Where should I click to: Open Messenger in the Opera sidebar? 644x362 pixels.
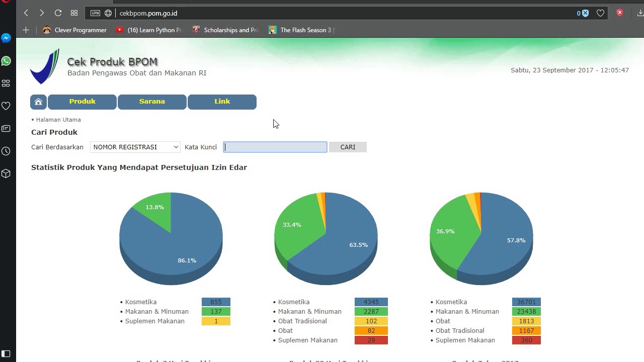[6, 38]
